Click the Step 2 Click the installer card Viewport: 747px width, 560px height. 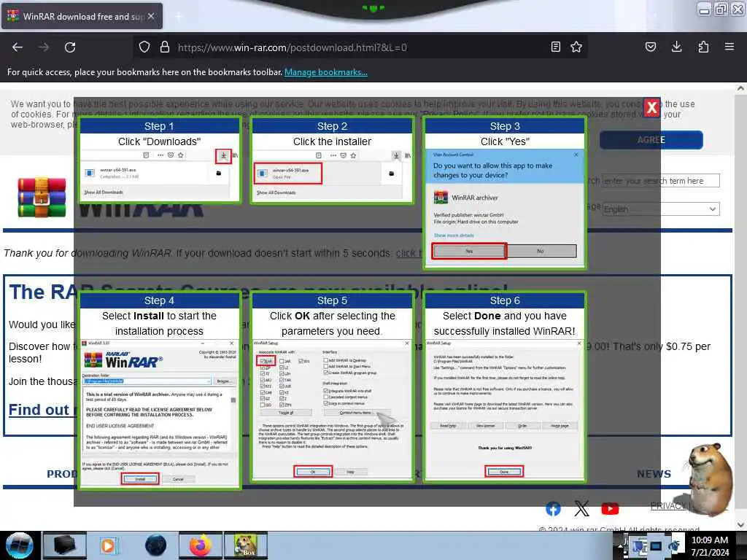point(332,160)
